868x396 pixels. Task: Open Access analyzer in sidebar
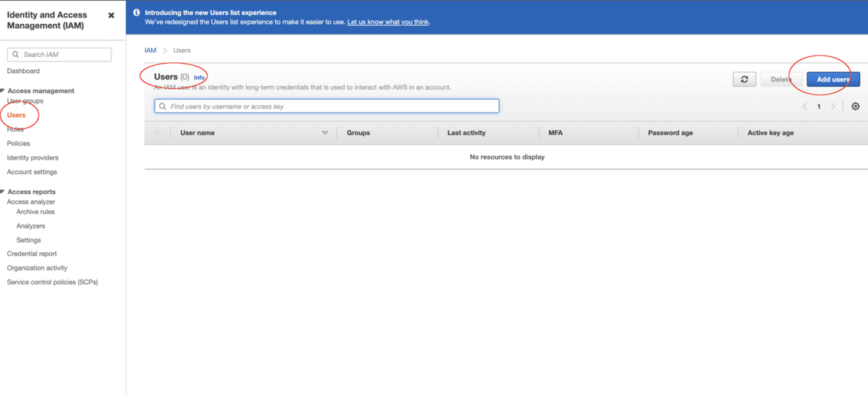click(x=31, y=202)
